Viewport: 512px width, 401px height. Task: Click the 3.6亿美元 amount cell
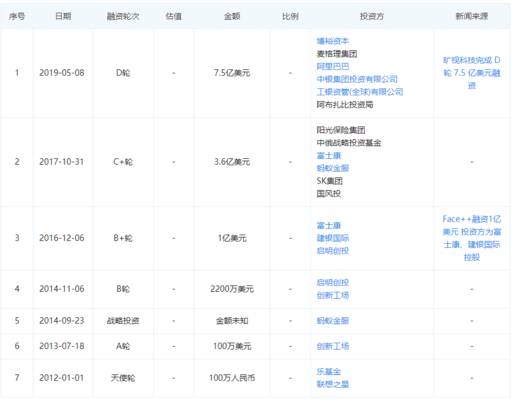[232, 162]
